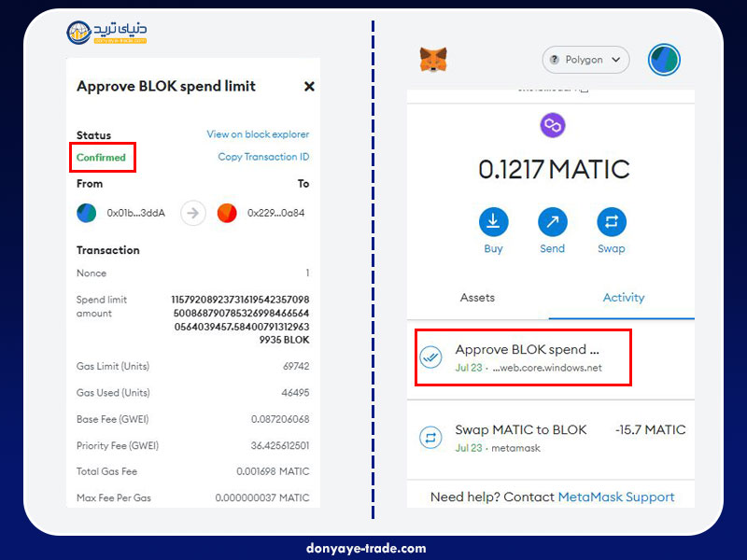
Task: Click Copy Transaction ID link
Action: (x=263, y=157)
